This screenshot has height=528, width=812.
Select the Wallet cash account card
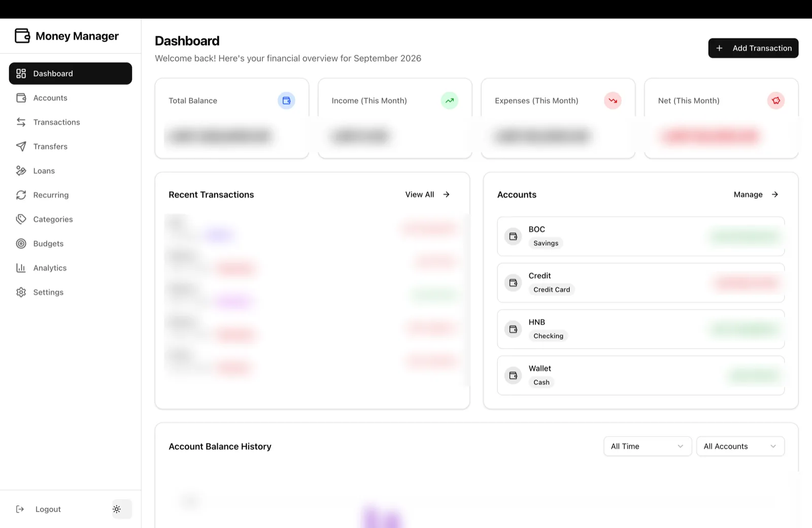pos(641,376)
